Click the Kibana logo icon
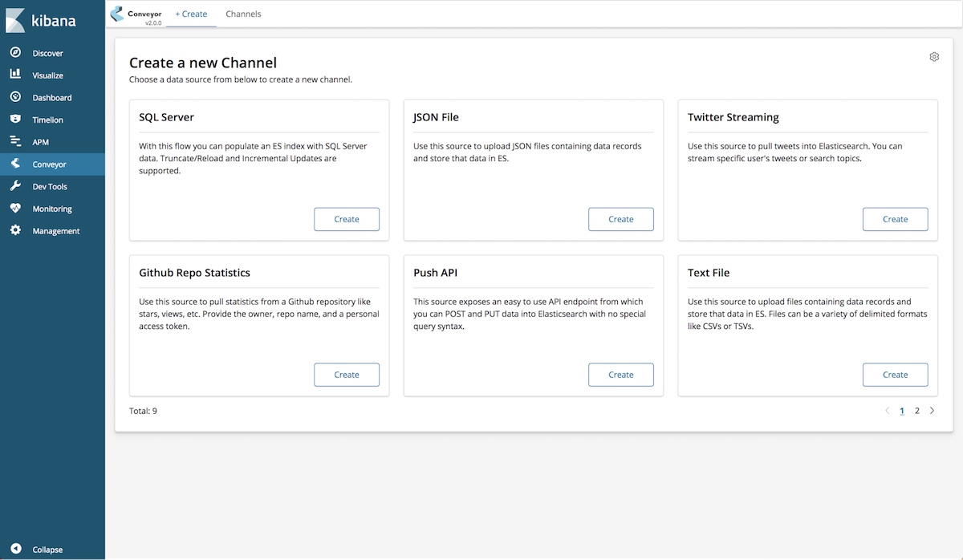This screenshot has width=963, height=560. pyautogui.click(x=15, y=20)
